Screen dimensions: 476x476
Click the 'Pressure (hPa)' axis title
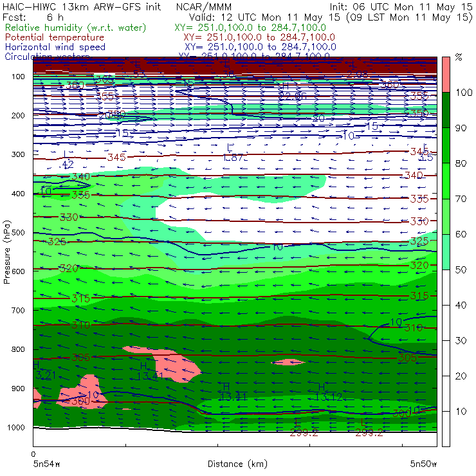point(6,252)
